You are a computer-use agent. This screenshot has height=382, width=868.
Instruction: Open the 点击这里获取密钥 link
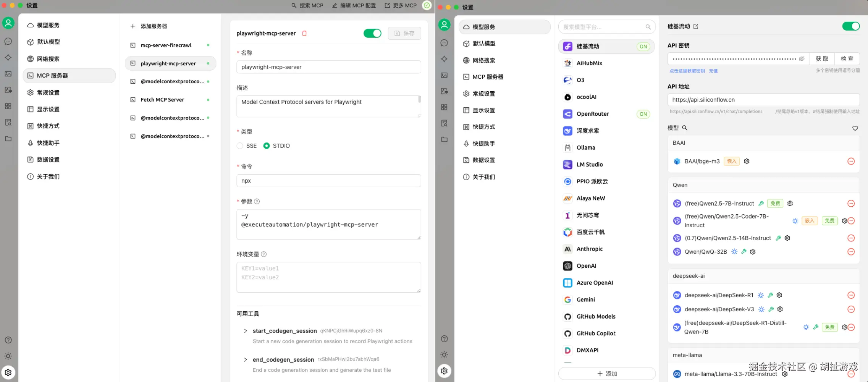point(687,71)
